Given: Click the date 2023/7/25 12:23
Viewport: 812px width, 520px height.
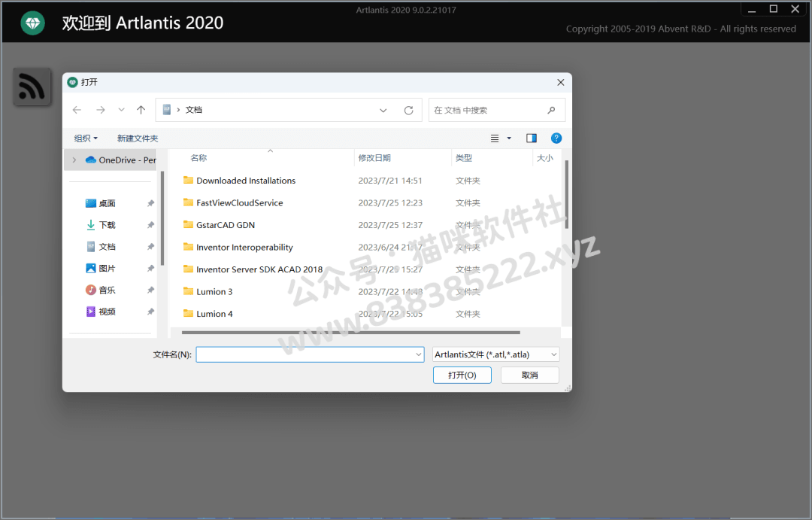Looking at the screenshot, I should tap(390, 202).
